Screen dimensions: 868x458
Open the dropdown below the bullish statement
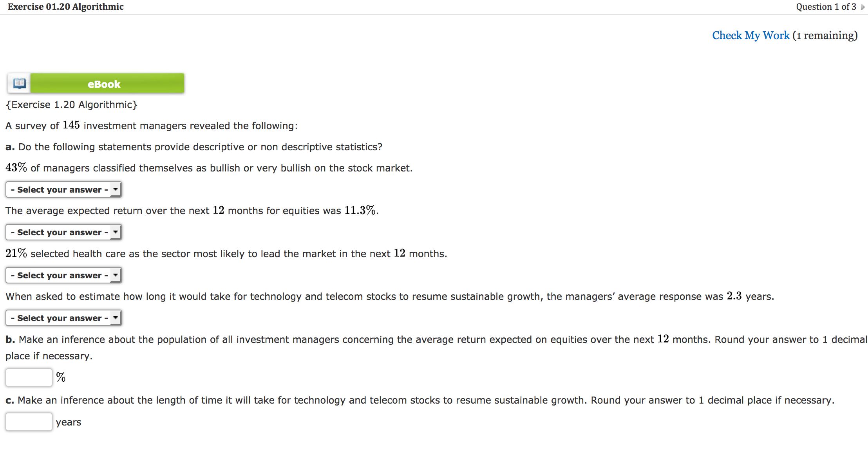tap(63, 189)
